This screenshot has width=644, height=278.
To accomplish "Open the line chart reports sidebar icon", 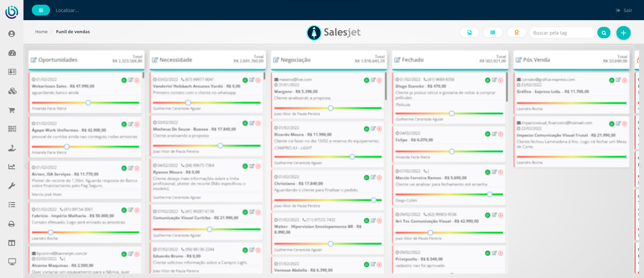I will point(12,167).
